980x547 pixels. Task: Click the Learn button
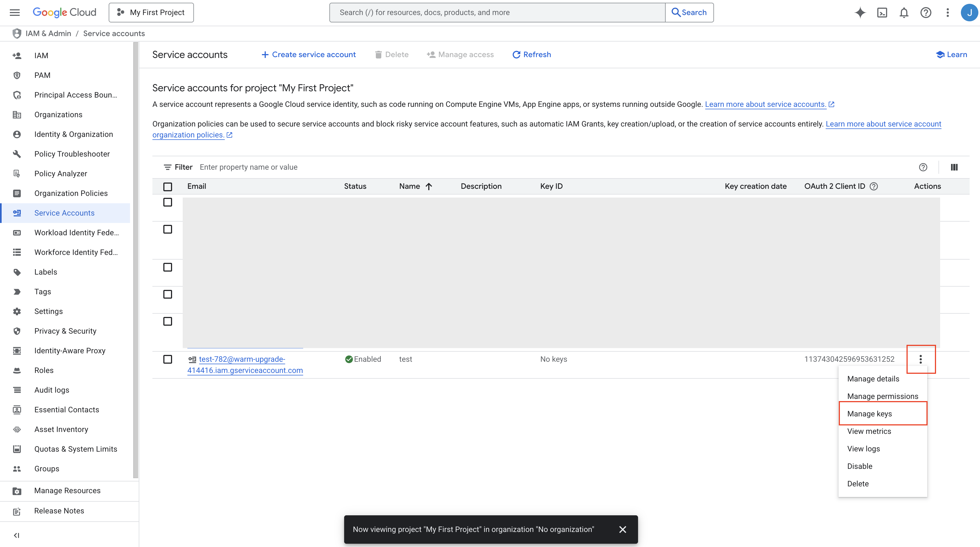(x=951, y=54)
